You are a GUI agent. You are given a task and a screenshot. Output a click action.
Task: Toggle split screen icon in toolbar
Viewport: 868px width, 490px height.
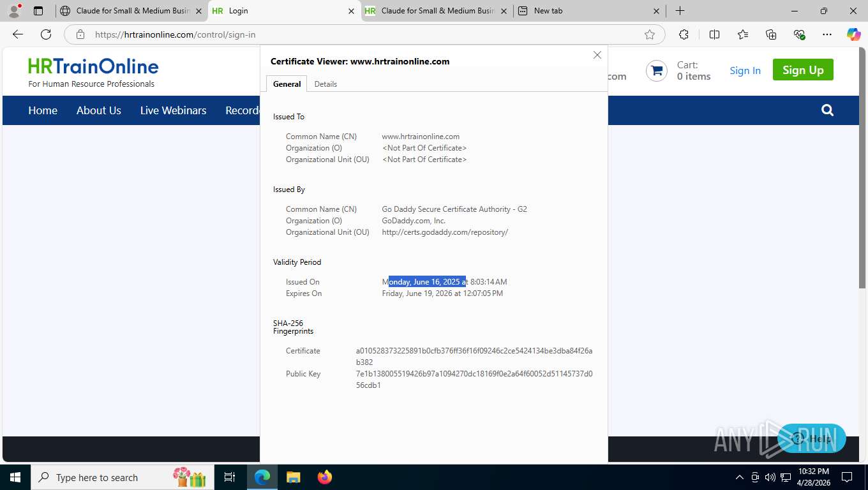point(714,34)
